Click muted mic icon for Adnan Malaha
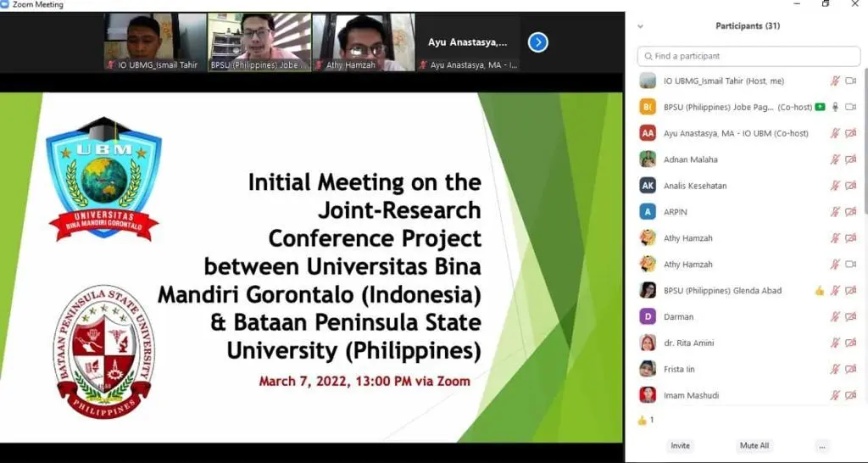This screenshot has width=868, height=463. click(x=835, y=159)
